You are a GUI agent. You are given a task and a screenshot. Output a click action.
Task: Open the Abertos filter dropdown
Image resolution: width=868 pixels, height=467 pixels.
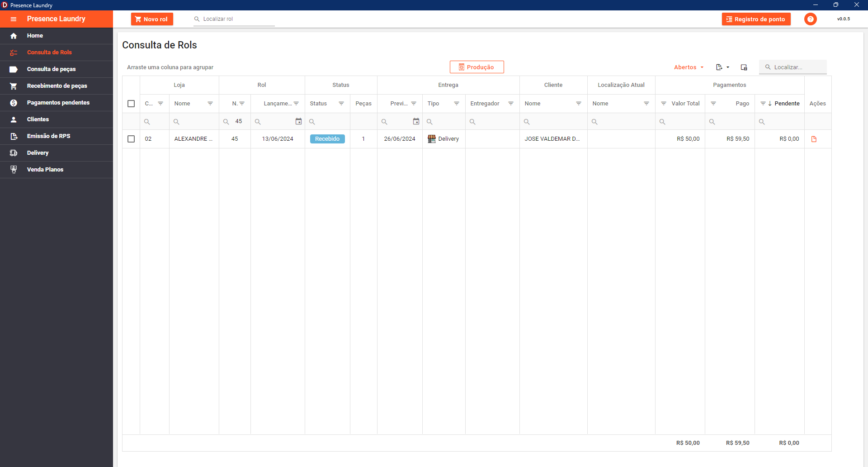point(689,67)
